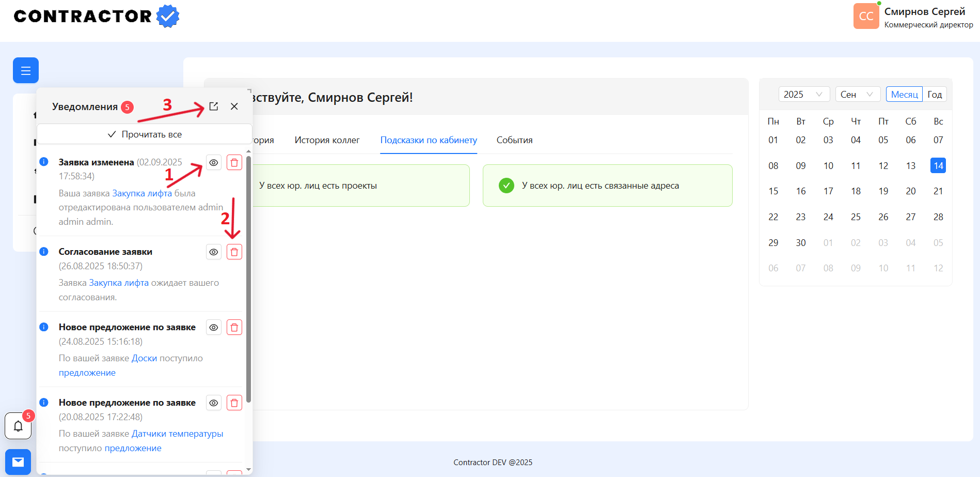This screenshot has height=477, width=980.
Task: Select date 14 in the calendar
Action: (x=938, y=166)
